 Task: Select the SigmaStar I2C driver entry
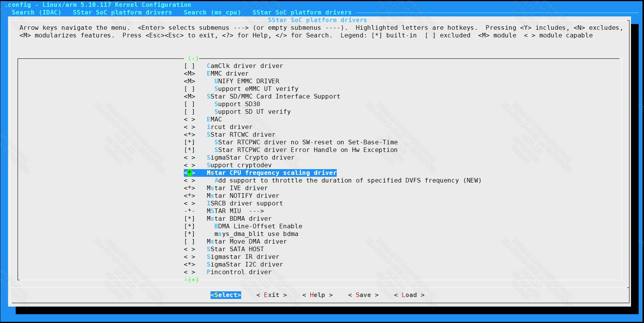pyautogui.click(x=245, y=264)
